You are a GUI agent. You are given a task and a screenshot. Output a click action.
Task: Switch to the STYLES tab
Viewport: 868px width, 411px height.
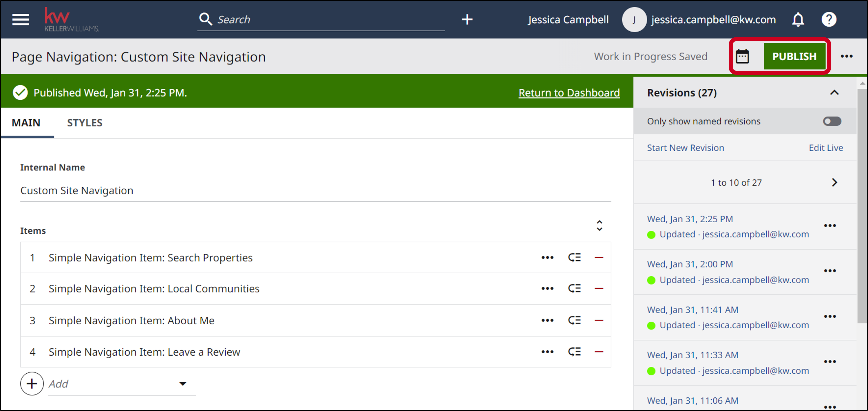click(x=85, y=123)
